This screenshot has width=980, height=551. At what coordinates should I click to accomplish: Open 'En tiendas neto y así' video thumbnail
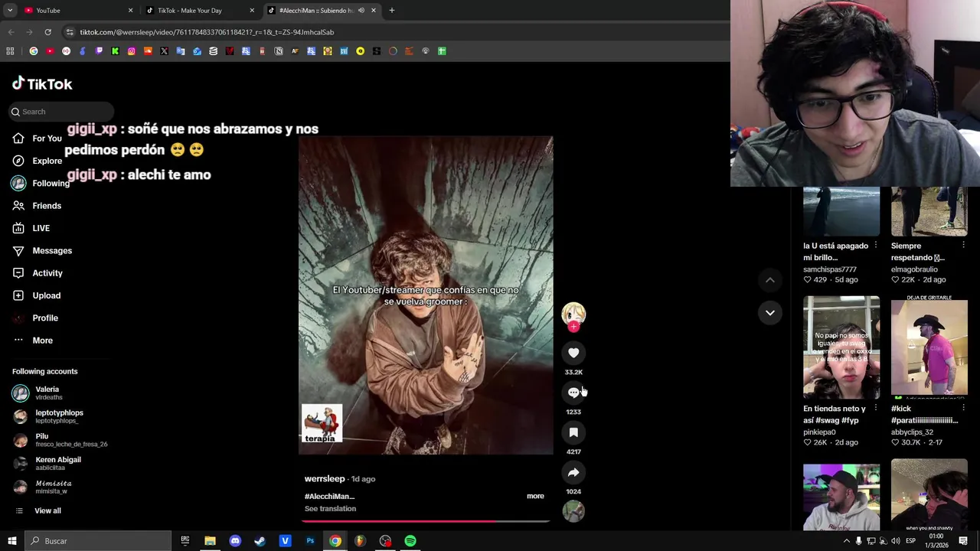pos(841,347)
